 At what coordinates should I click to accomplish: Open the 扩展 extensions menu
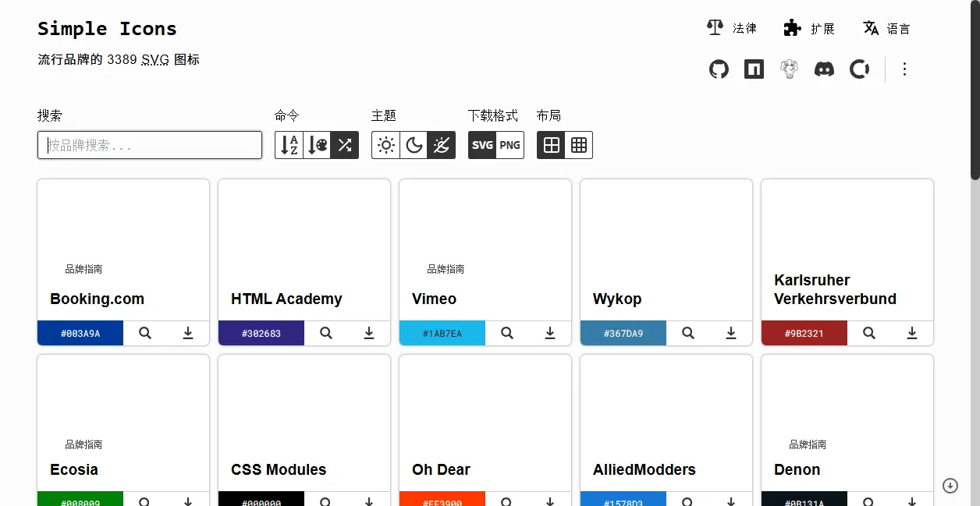(809, 29)
